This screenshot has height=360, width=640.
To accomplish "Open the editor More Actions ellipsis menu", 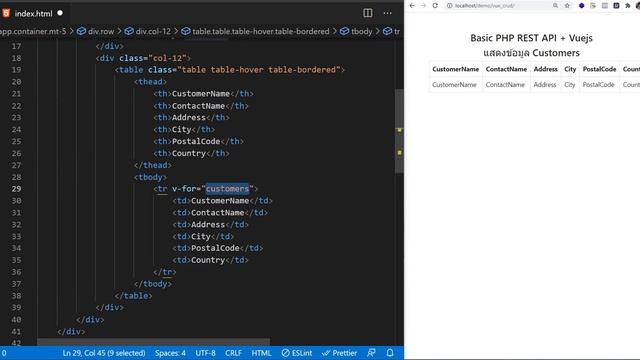I will [387, 13].
